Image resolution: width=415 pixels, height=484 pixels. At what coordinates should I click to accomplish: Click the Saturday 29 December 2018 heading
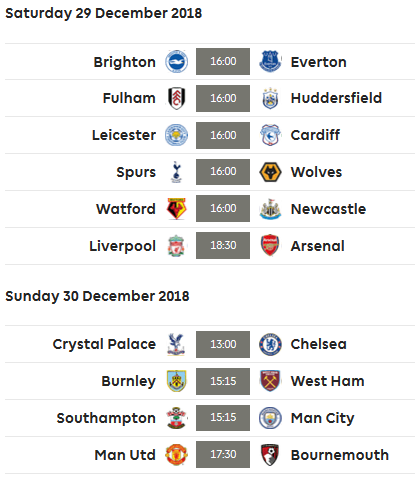(104, 13)
